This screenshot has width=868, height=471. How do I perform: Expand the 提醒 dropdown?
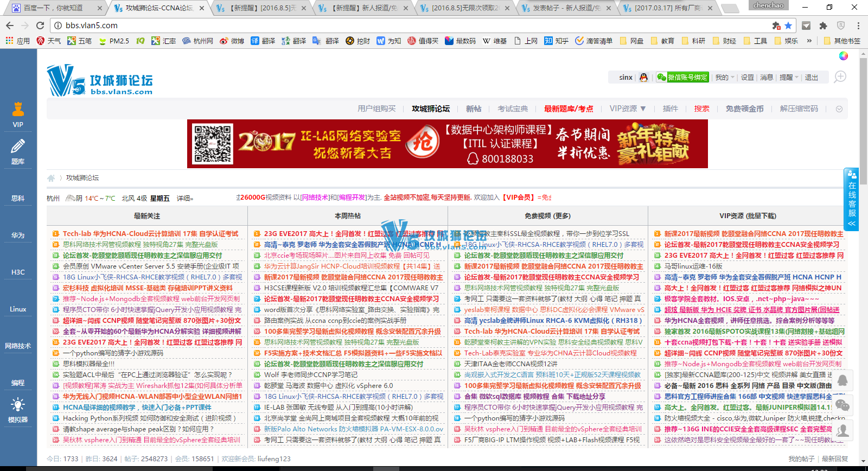point(789,78)
